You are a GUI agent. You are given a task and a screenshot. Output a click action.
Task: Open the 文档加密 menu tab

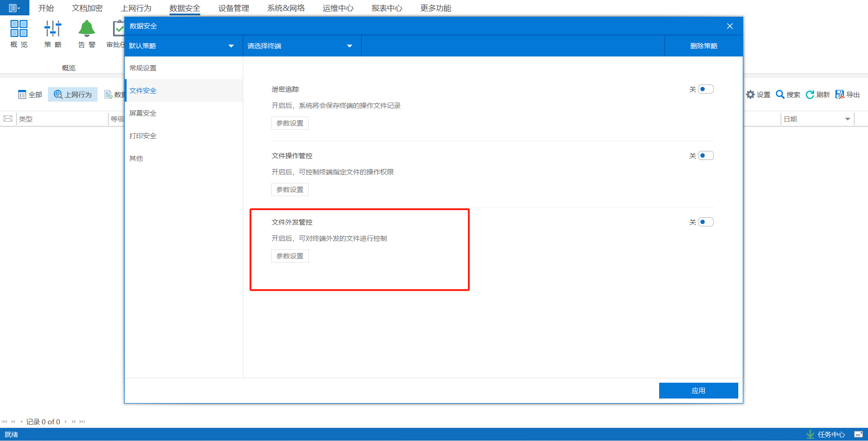pyautogui.click(x=87, y=8)
